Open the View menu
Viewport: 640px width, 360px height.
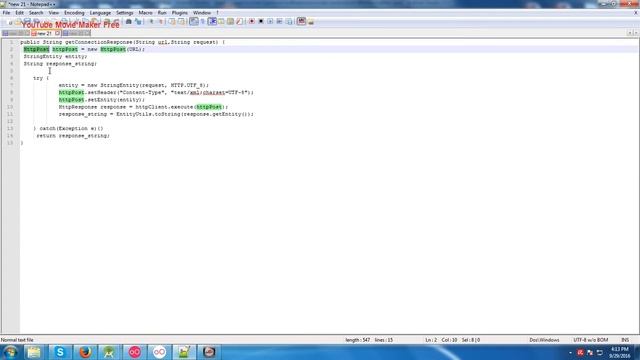53,13
